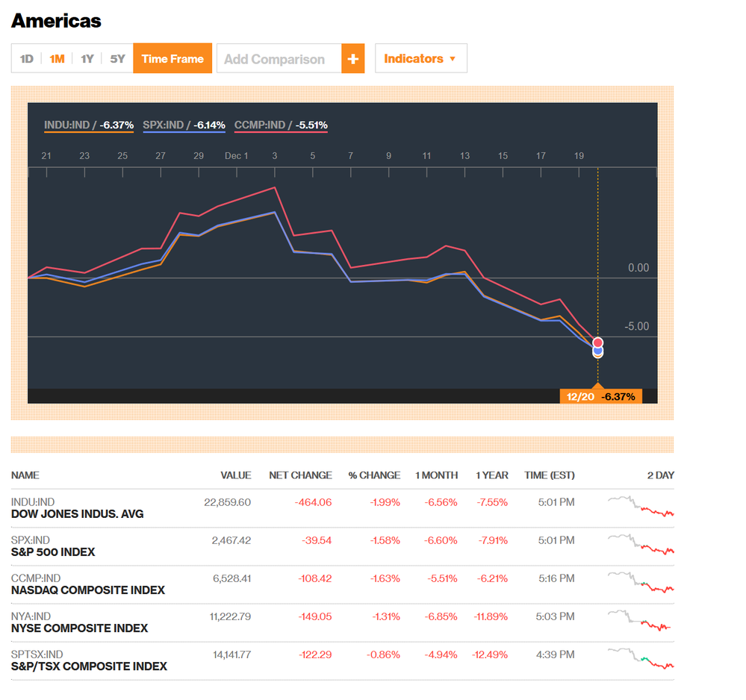The width and height of the screenshot is (746, 700).
Task: Click the % CHANGE column header
Action: [x=374, y=475]
